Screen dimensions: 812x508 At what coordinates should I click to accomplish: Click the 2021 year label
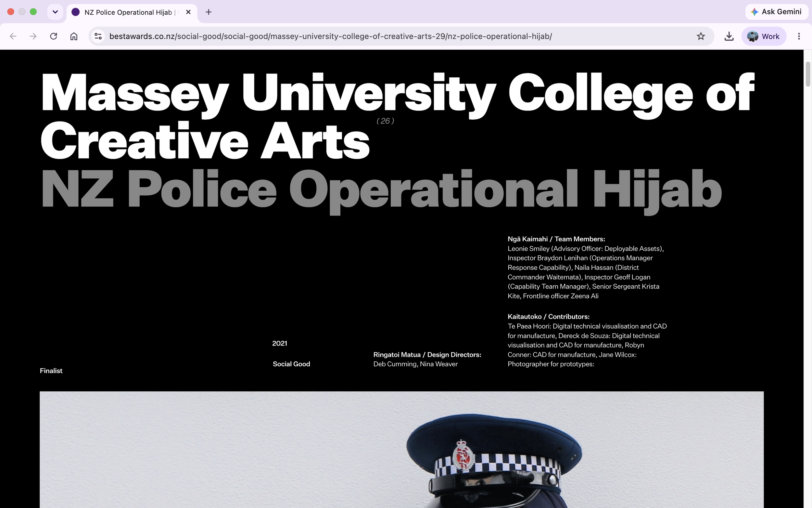pos(280,343)
